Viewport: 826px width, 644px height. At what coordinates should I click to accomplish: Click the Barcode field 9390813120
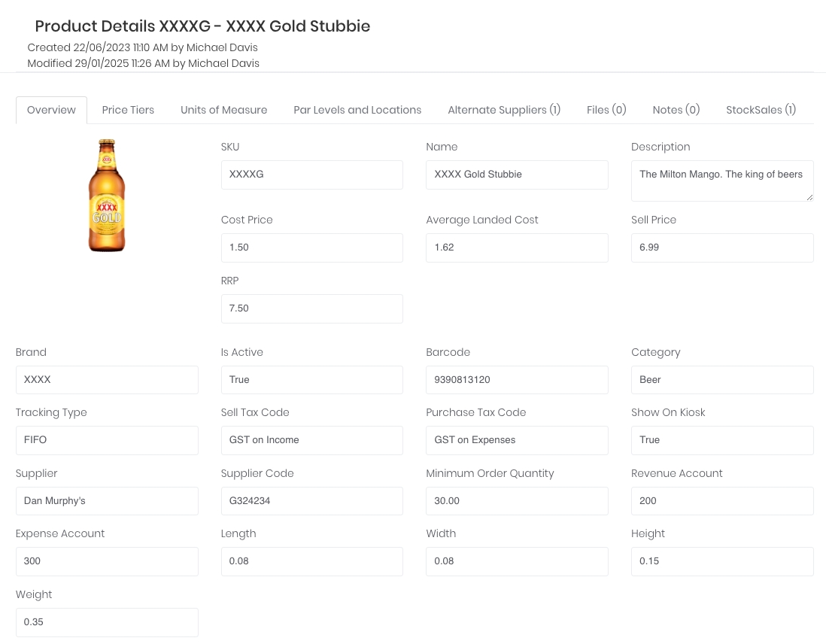517,380
